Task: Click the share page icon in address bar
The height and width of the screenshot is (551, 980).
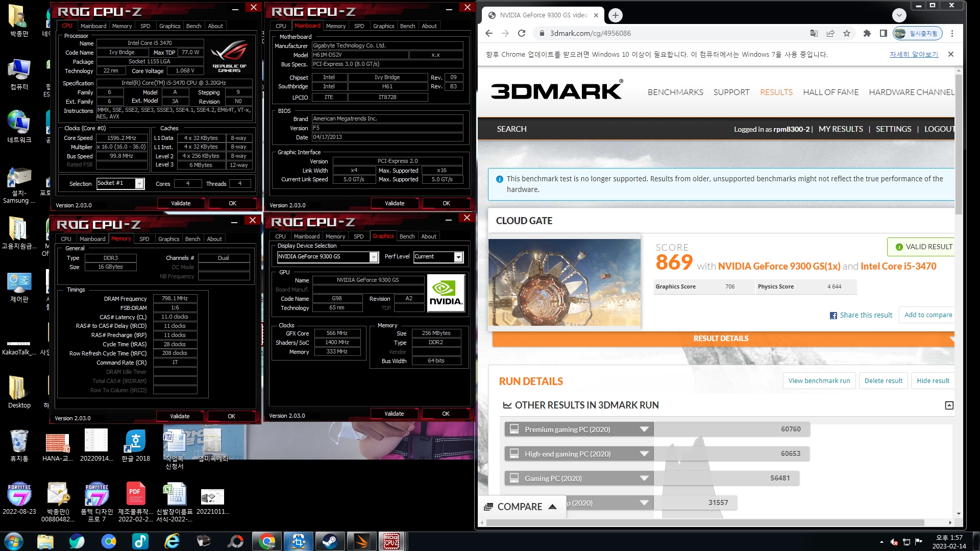Action: click(830, 33)
